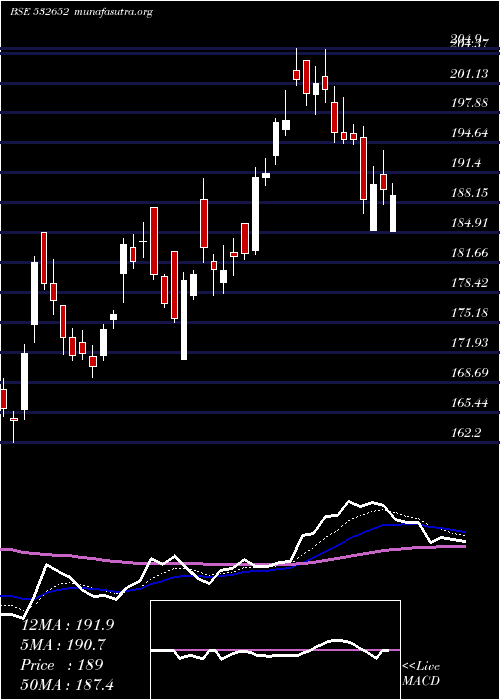Screen dimensions: 500x700
Task: Click the '<<Live MACD' label
Action: [x=421, y=674]
